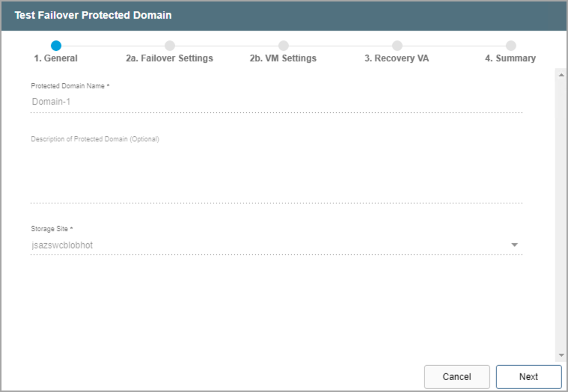Click the Protected Domain Name field
568x392 pixels.
(x=276, y=102)
